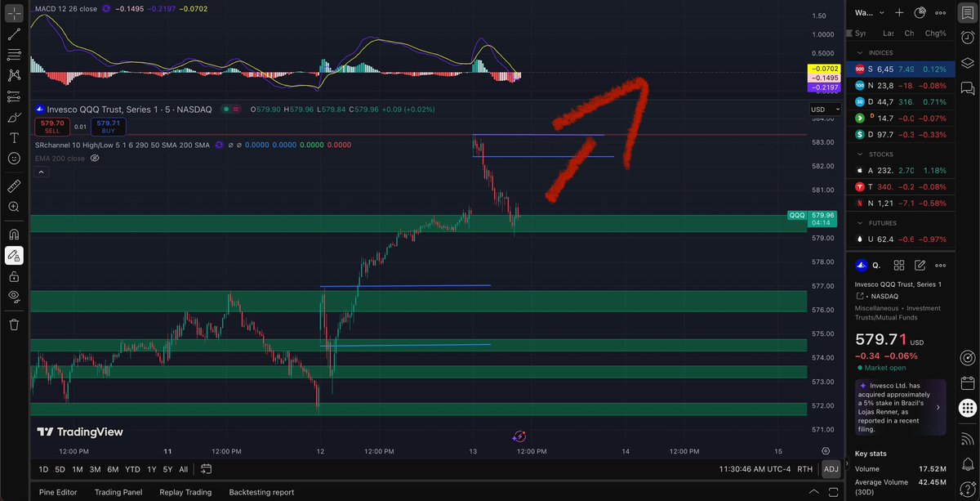
Task: Select the brush drawing tool
Action: (x=14, y=117)
